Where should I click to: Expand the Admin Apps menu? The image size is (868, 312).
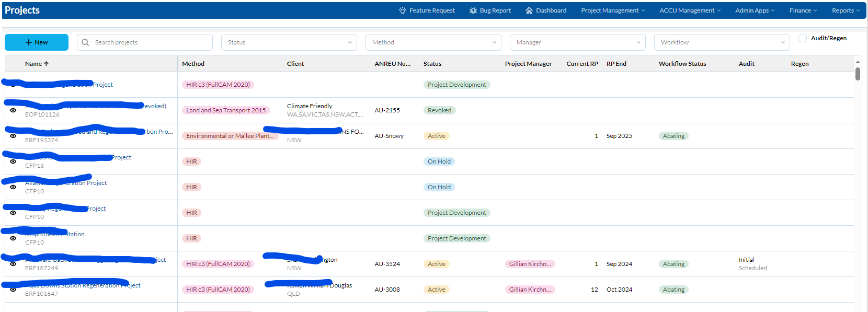(755, 10)
